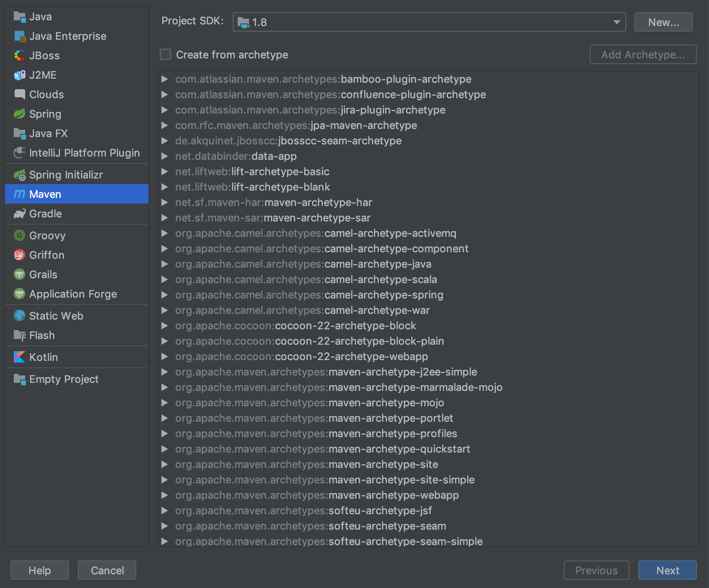Click the Spring Initializr icon
This screenshot has height=588, width=709.
19,175
